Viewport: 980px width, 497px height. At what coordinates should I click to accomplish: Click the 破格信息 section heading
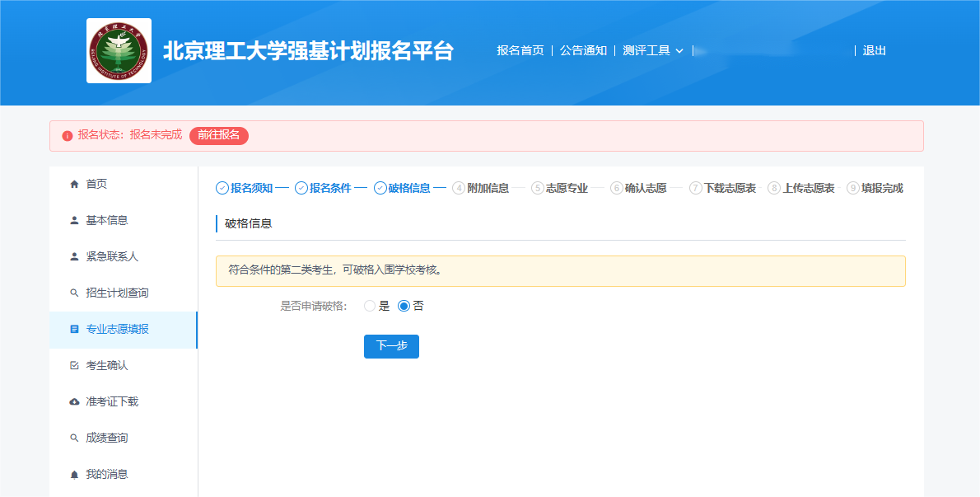pyautogui.click(x=248, y=224)
